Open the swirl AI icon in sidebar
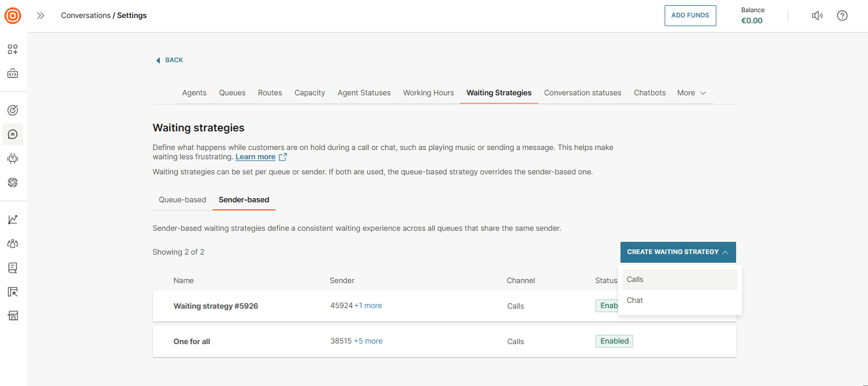Image resolution: width=868 pixels, height=386 pixels. (x=13, y=183)
